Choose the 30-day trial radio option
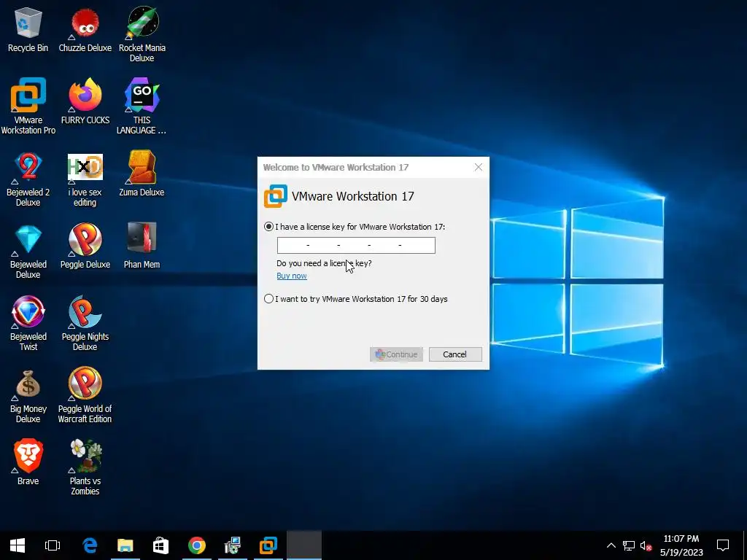Image resolution: width=747 pixels, height=560 pixels. (x=268, y=299)
